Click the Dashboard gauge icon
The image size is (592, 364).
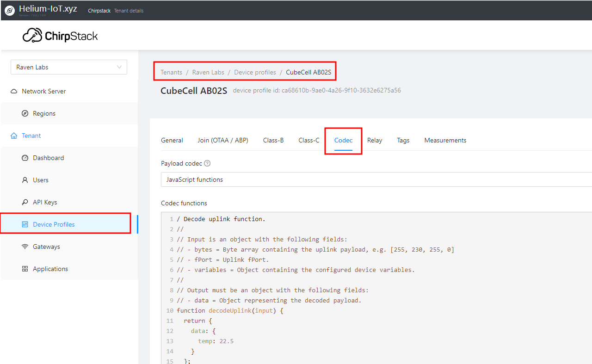pyautogui.click(x=25, y=158)
